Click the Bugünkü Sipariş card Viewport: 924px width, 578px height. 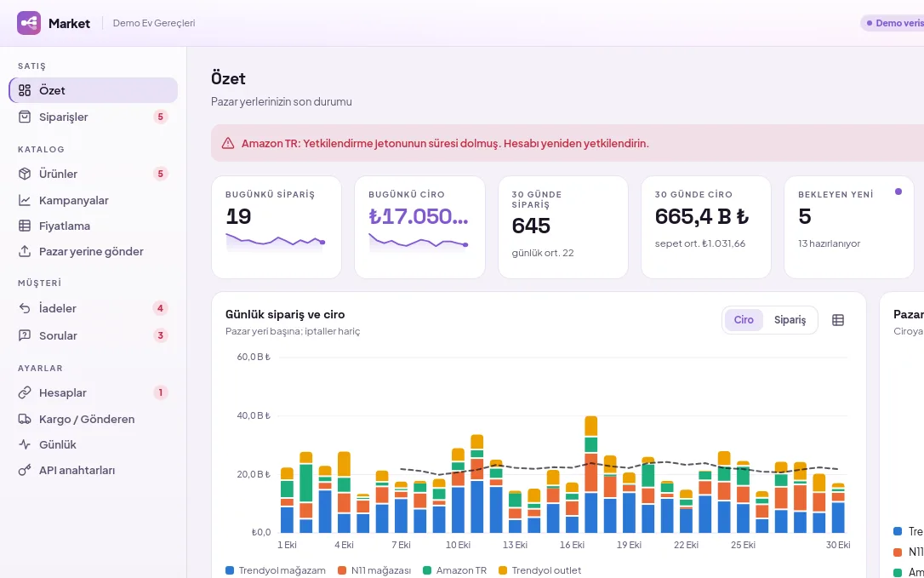(x=277, y=227)
